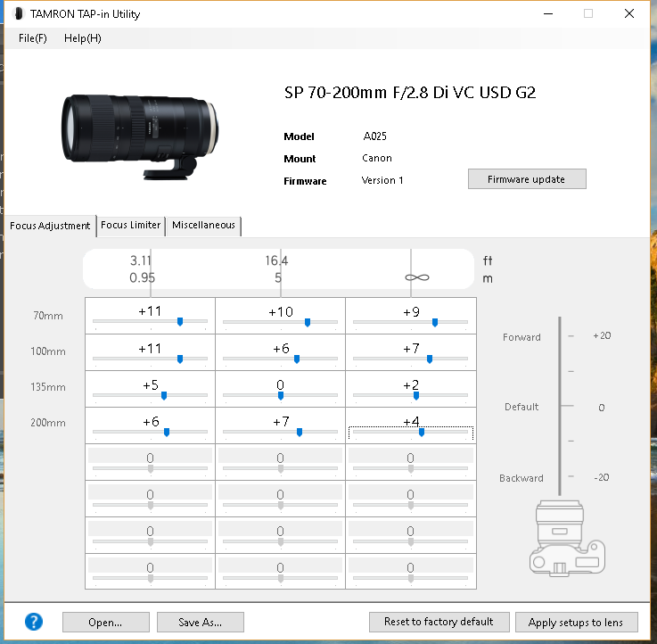Close the TAP-in Utility window
The height and width of the screenshot is (644, 657).
[629, 13]
